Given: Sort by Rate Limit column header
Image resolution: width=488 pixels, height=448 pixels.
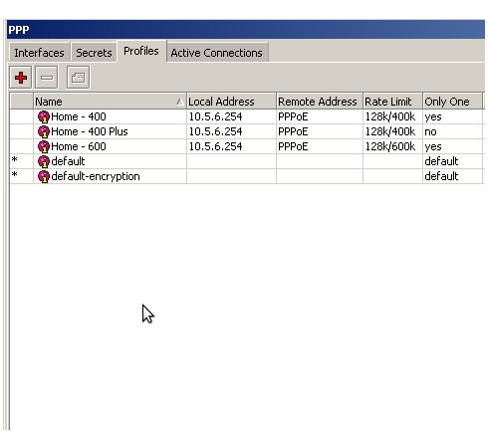Looking at the screenshot, I should 392,102.
